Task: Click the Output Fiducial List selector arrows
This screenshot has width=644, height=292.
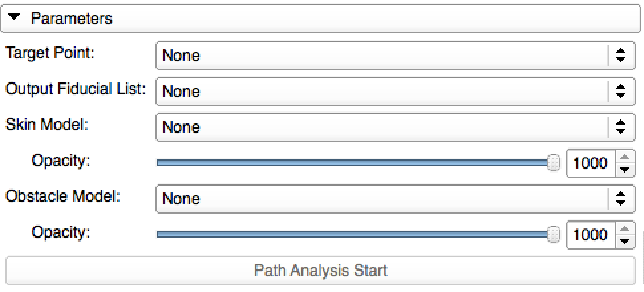Action: [x=621, y=92]
